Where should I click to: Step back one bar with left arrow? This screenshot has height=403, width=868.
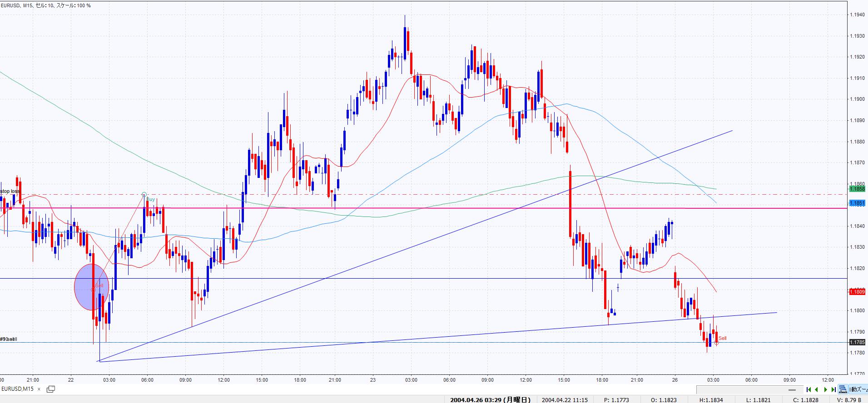(x=817, y=389)
